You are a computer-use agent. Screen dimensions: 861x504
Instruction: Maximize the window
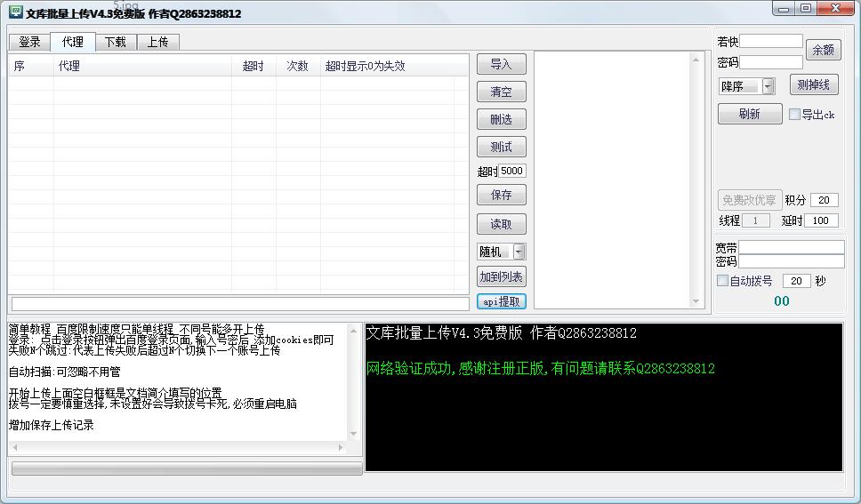point(806,8)
